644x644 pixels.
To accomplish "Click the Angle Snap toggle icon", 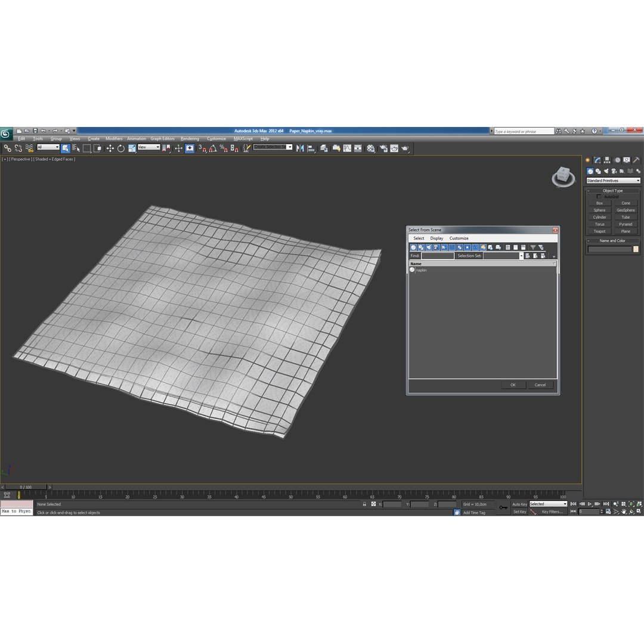I will [x=213, y=148].
